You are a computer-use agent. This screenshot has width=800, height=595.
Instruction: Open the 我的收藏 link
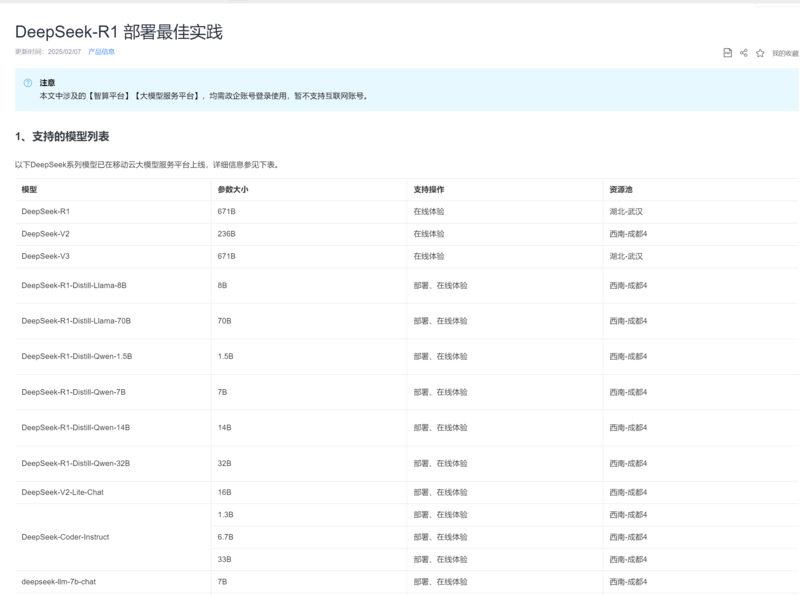[785, 53]
